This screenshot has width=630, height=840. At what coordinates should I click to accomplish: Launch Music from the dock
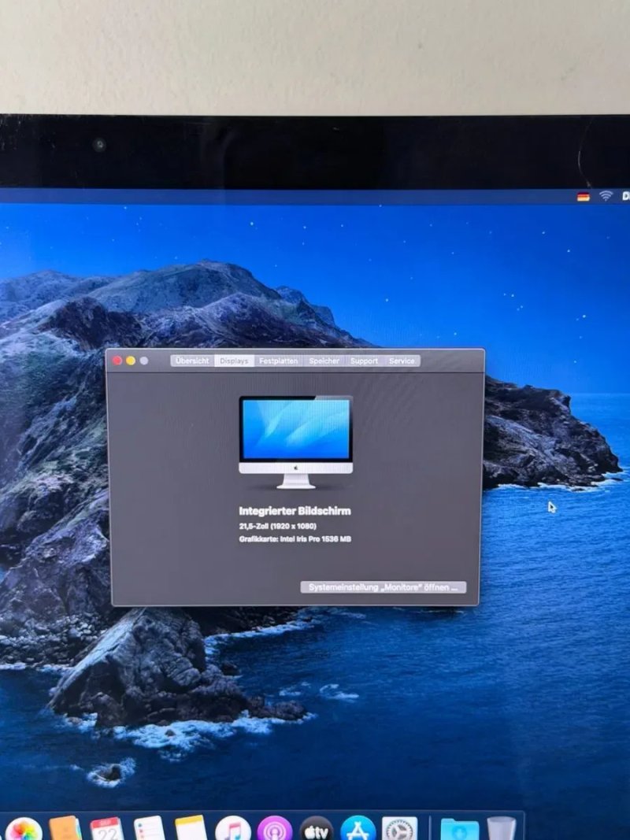pyautogui.click(x=232, y=829)
